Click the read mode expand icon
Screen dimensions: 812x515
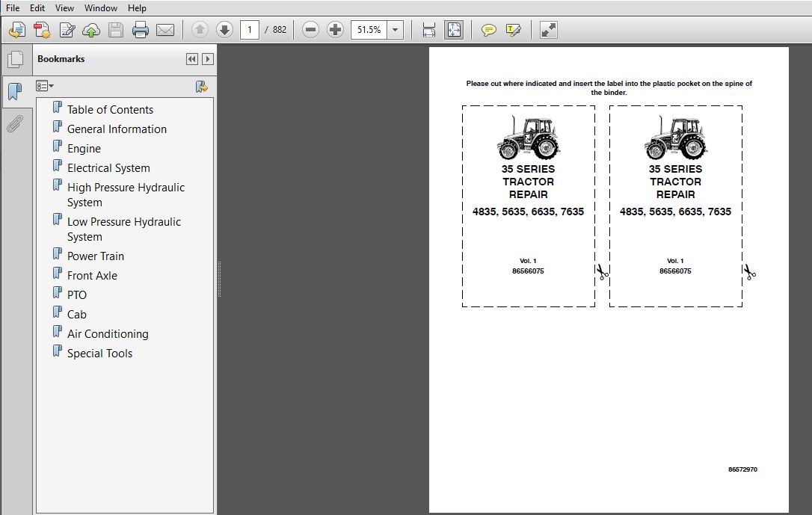(x=548, y=30)
